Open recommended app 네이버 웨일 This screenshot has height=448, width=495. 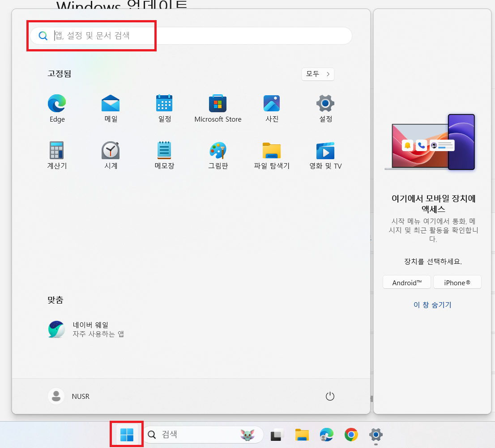86,329
